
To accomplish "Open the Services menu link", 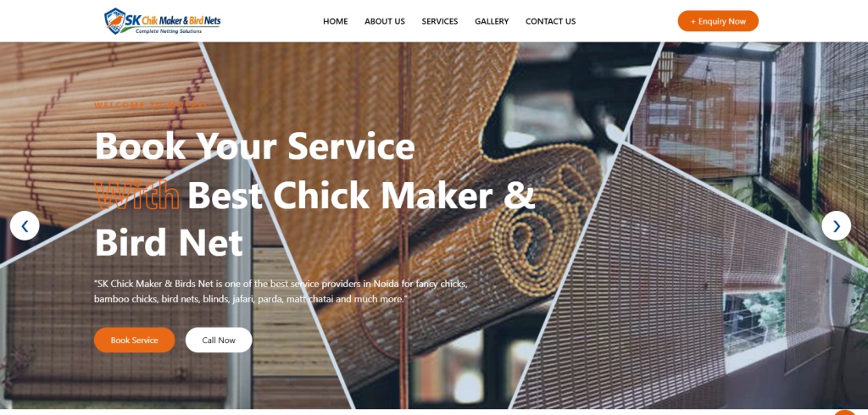I will click(x=440, y=21).
